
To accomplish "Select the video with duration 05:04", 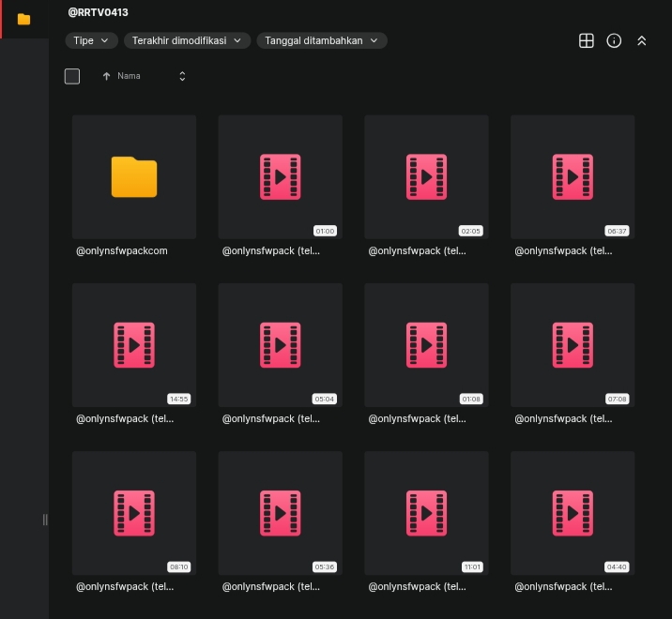I will click(281, 345).
